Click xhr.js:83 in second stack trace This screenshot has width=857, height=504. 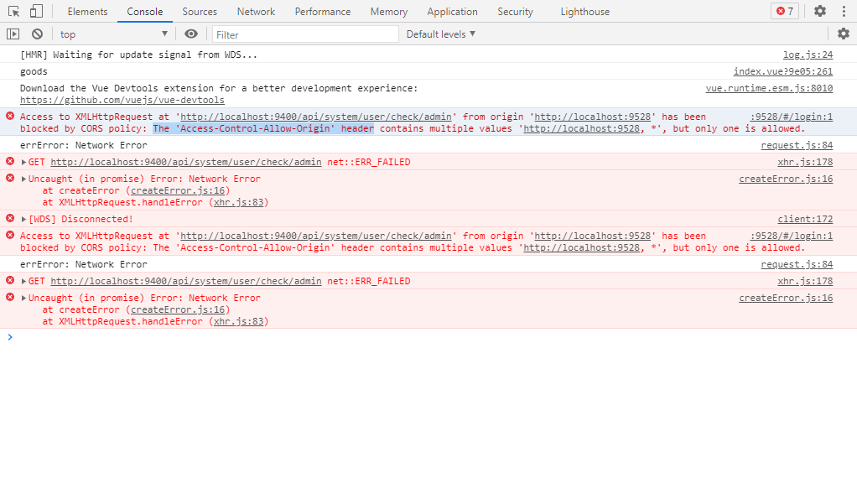(x=238, y=321)
